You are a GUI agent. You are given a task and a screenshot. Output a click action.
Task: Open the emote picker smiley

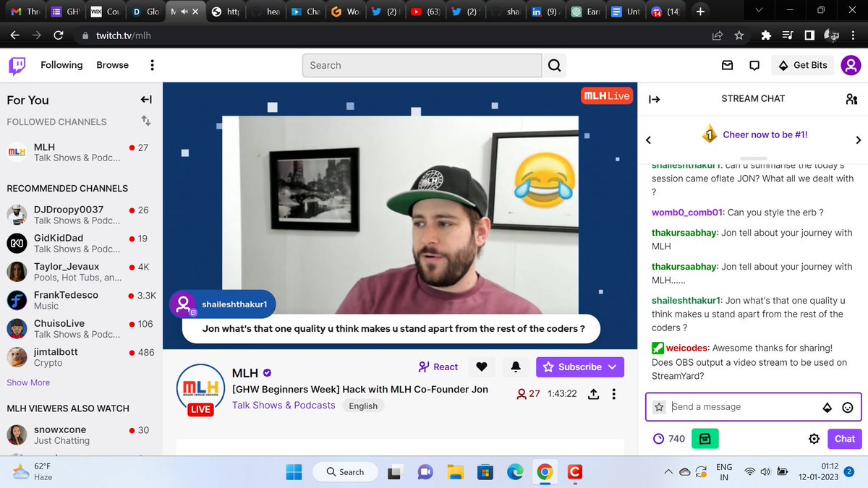coord(848,407)
